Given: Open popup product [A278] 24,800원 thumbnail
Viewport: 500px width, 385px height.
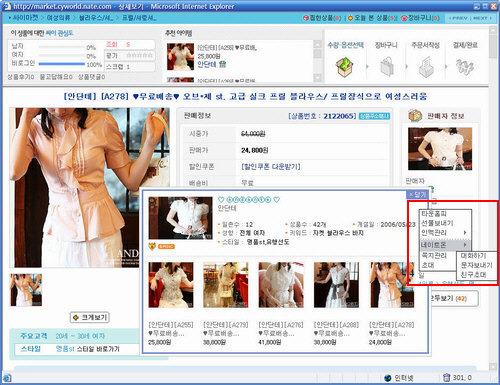Looking at the screenshot, I should [392, 285].
